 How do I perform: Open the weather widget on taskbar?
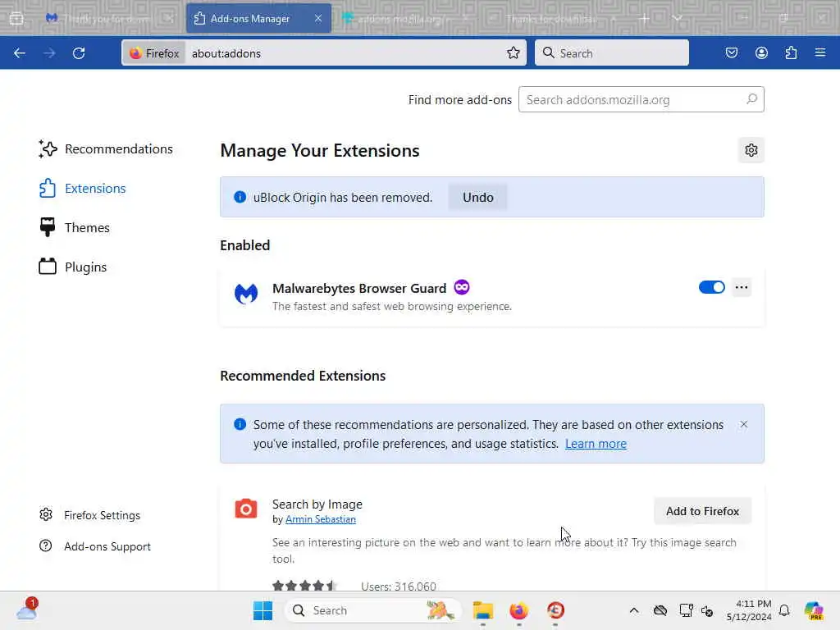27,609
